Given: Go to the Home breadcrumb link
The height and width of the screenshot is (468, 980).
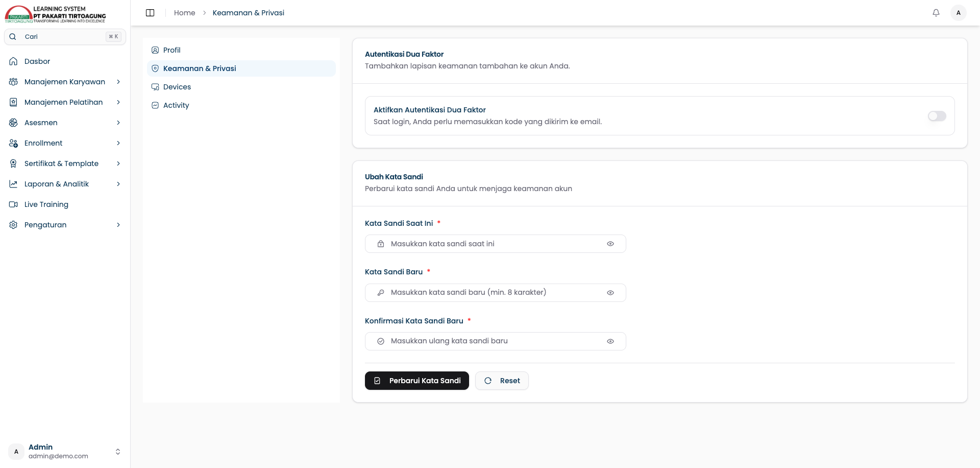Looking at the screenshot, I should (185, 13).
